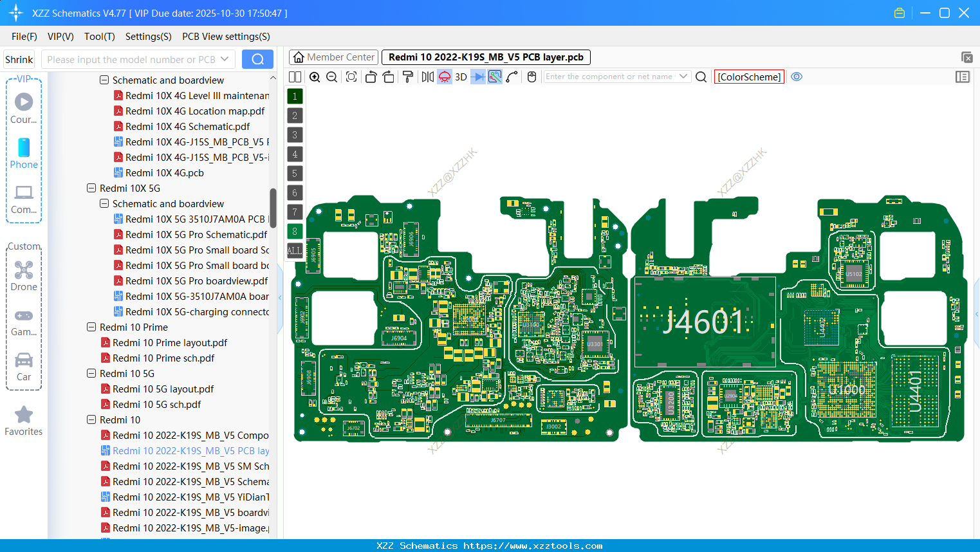Click the file tree scrollbar thumb

click(x=273, y=208)
